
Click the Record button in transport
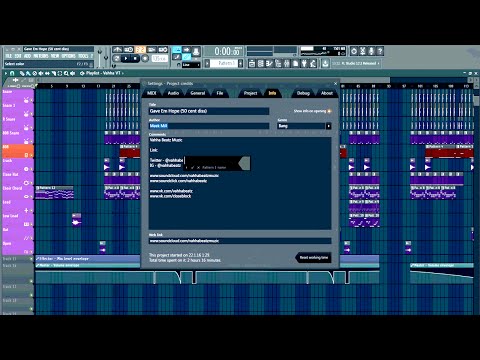point(145,59)
